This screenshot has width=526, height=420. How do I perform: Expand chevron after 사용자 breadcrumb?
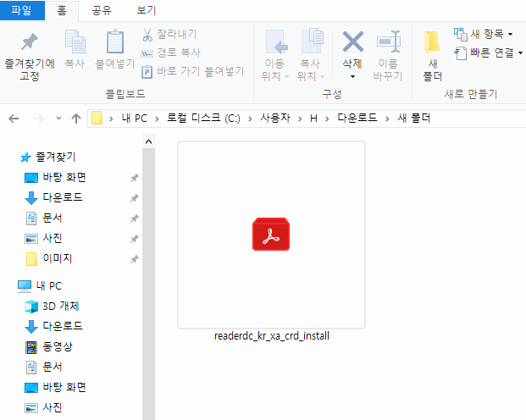point(300,119)
